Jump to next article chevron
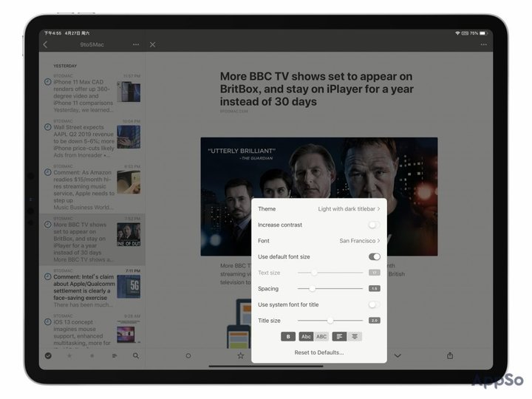This screenshot has width=532, height=399. pyautogui.click(x=398, y=355)
